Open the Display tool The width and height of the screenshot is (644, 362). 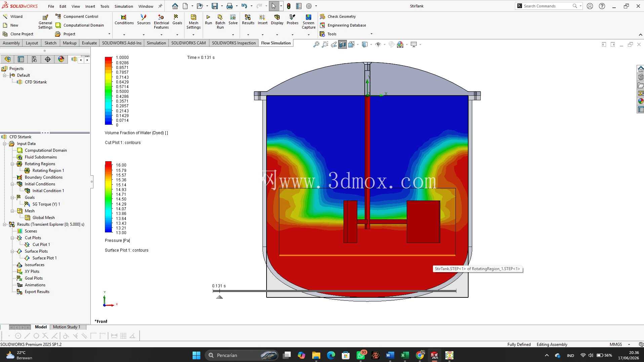tap(277, 20)
